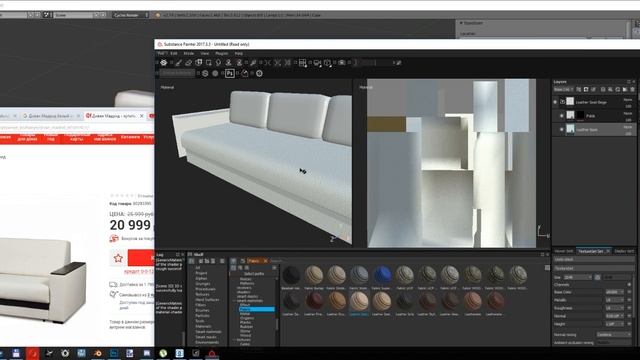This screenshot has height=360, width=640.
Task: Select the Projection tool cube icon
Action: click(x=198, y=62)
